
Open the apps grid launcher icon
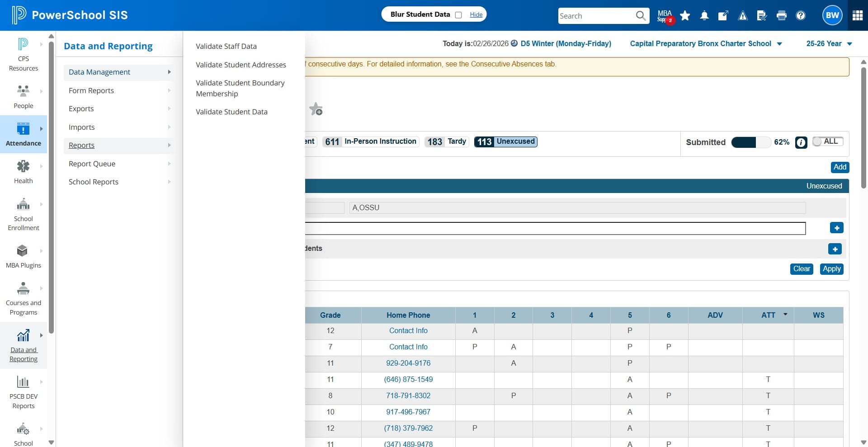pyautogui.click(x=858, y=15)
